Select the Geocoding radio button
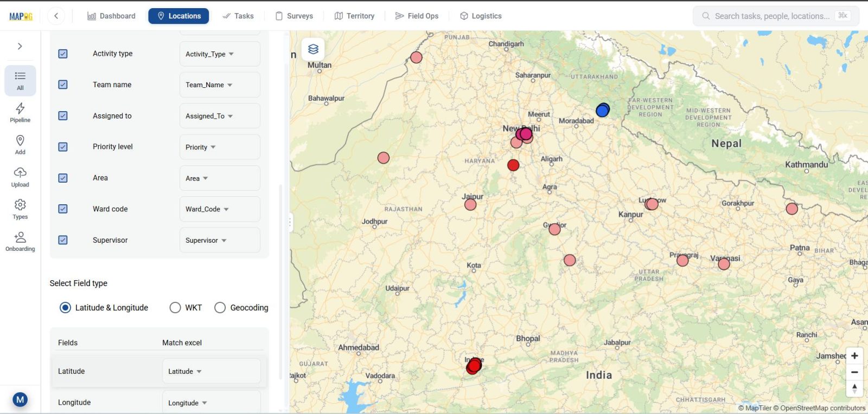The height and width of the screenshot is (414, 868). tap(220, 307)
